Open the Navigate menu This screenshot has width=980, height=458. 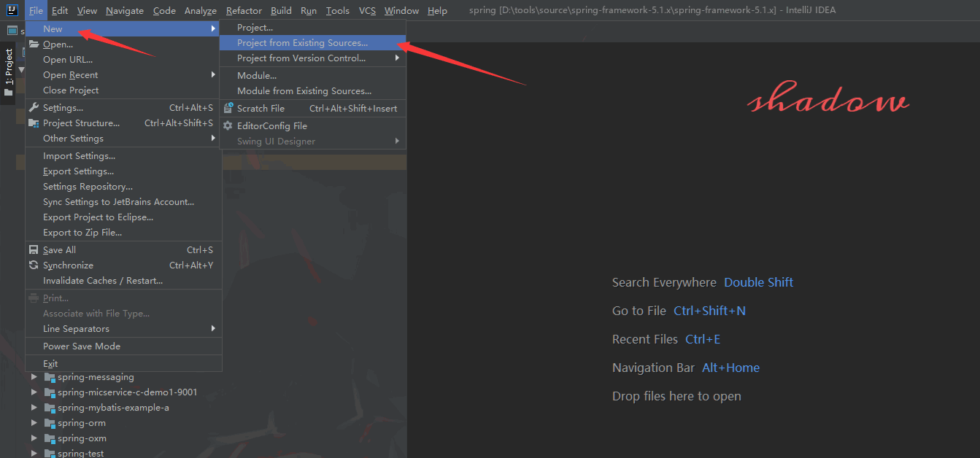[125, 10]
